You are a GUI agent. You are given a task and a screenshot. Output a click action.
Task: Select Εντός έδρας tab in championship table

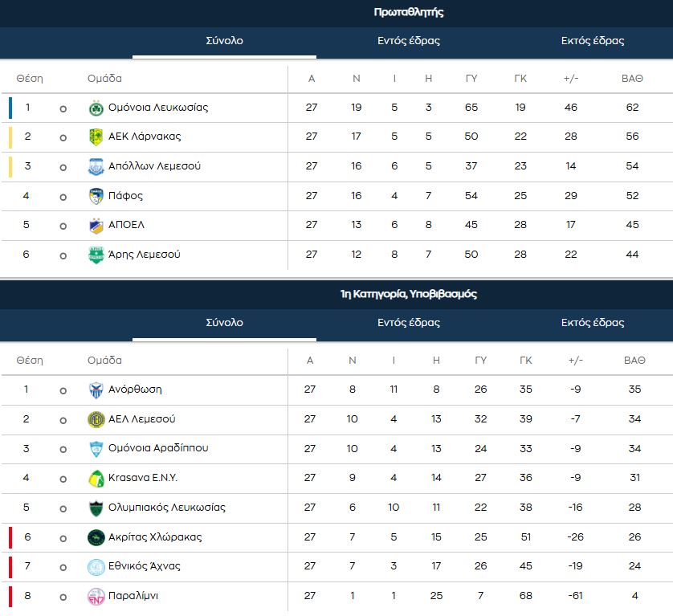[x=409, y=41]
